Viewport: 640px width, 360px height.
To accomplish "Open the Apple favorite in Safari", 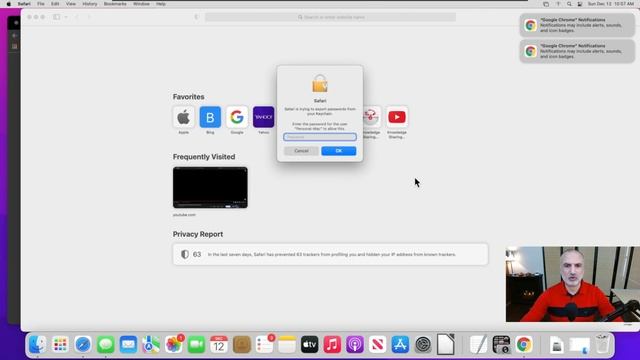I will [x=184, y=117].
